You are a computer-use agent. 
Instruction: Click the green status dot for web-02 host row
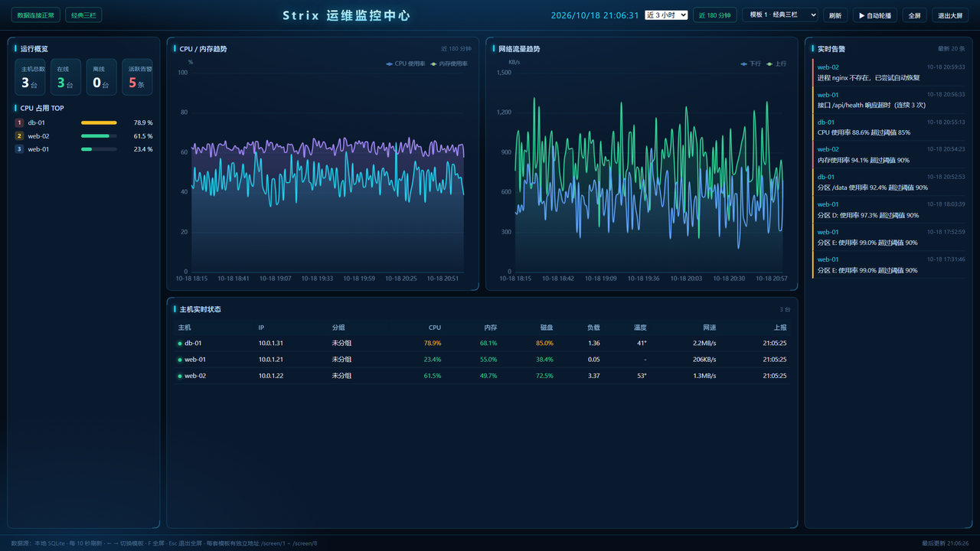click(180, 376)
